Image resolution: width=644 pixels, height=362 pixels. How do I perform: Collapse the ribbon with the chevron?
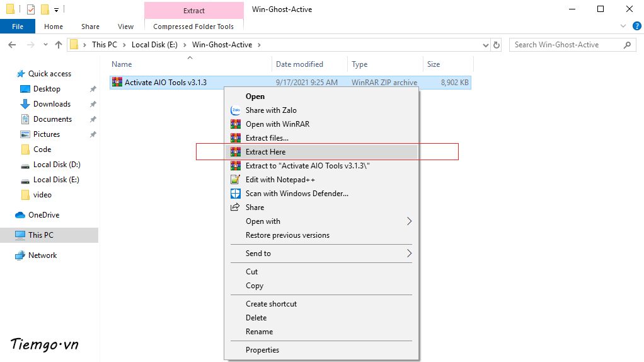[623, 26]
